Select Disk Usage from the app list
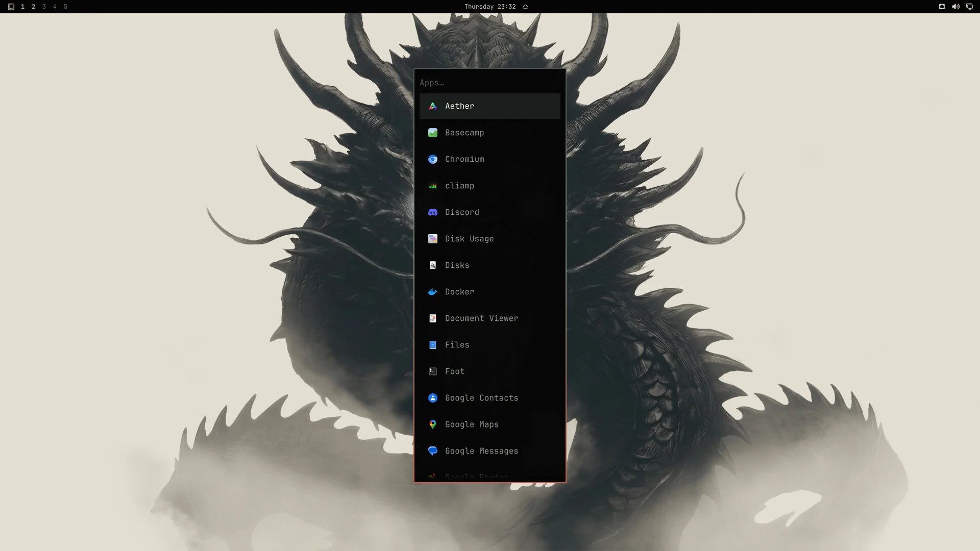The image size is (980, 551). coord(490,239)
